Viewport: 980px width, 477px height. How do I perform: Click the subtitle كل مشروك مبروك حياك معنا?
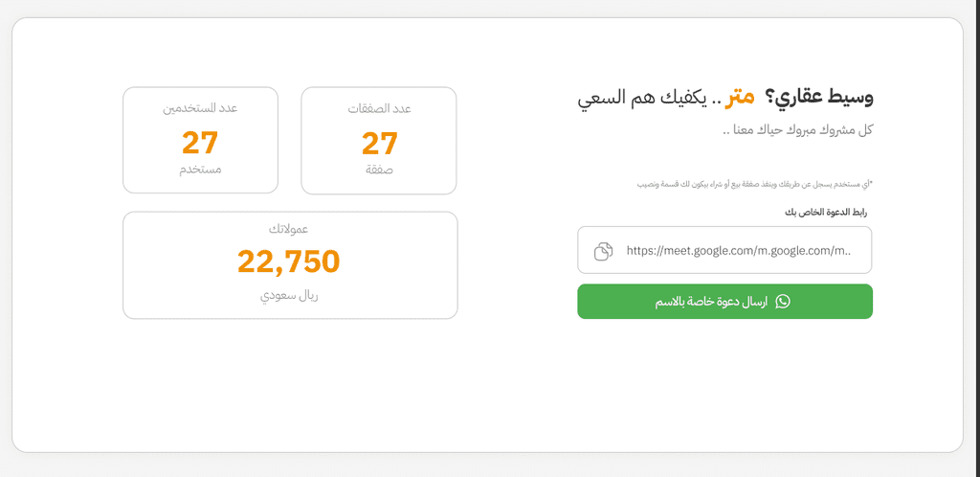(797, 130)
